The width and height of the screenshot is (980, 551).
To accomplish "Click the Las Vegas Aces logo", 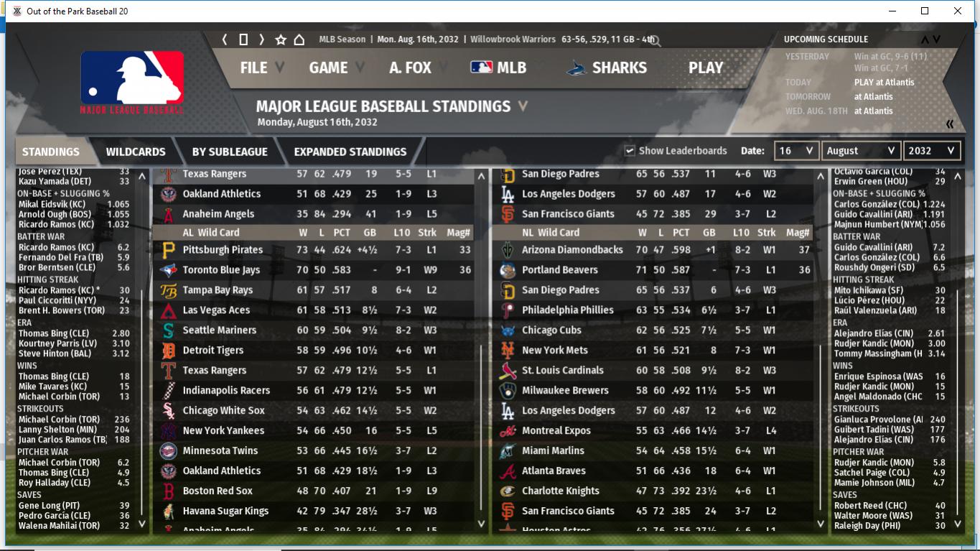I will pyautogui.click(x=169, y=310).
